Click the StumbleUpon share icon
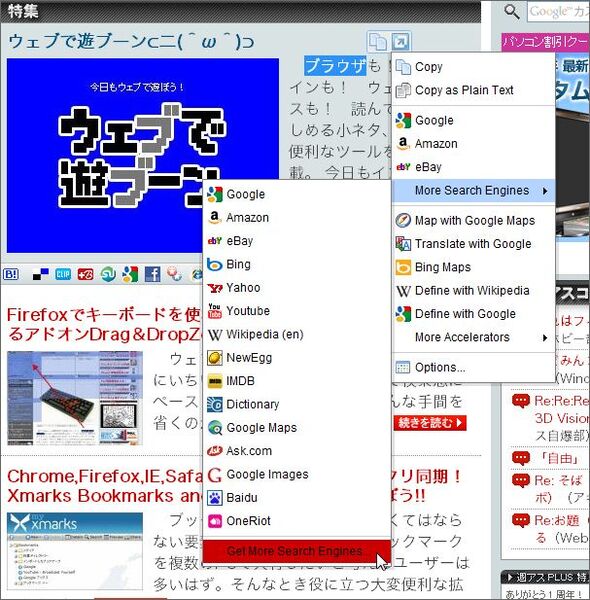 pyautogui.click(x=108, y=274)
